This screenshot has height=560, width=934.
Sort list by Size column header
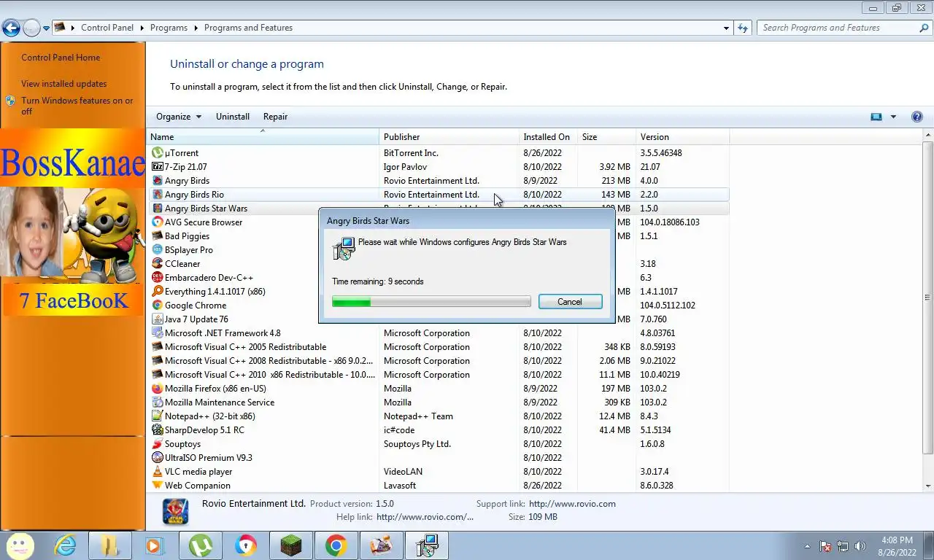click(x=606, y=137)
